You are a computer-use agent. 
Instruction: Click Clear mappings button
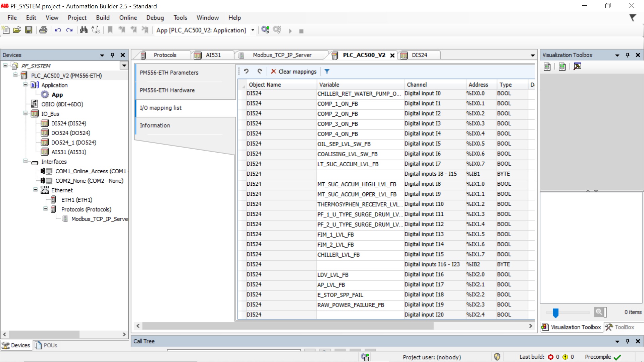click(x=293, y=71)
